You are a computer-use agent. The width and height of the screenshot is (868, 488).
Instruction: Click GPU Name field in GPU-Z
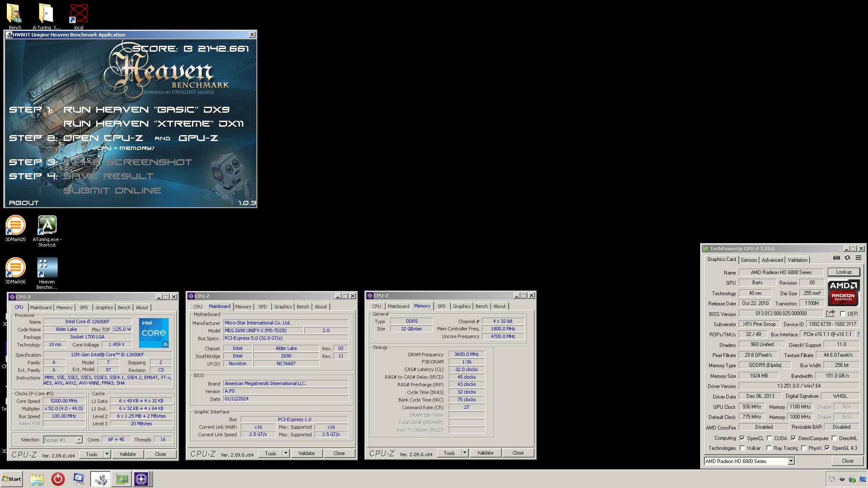click(x=781, y=272)
